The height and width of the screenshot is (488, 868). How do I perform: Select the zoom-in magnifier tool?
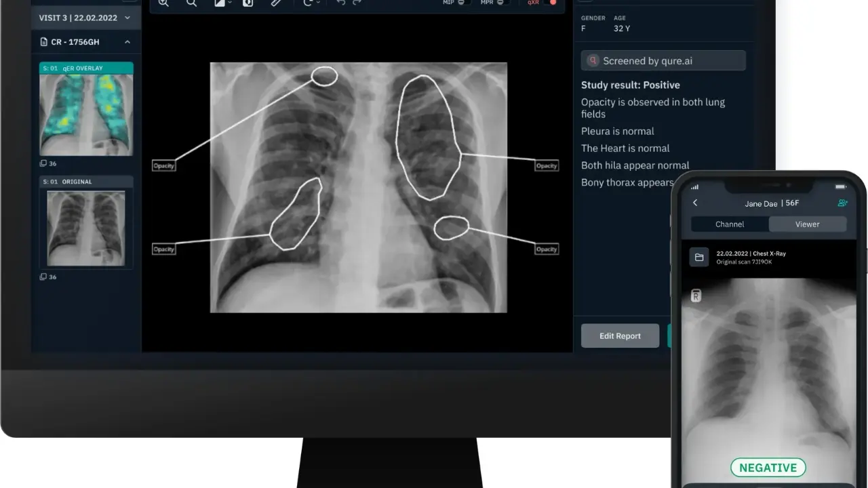(163, 3)
